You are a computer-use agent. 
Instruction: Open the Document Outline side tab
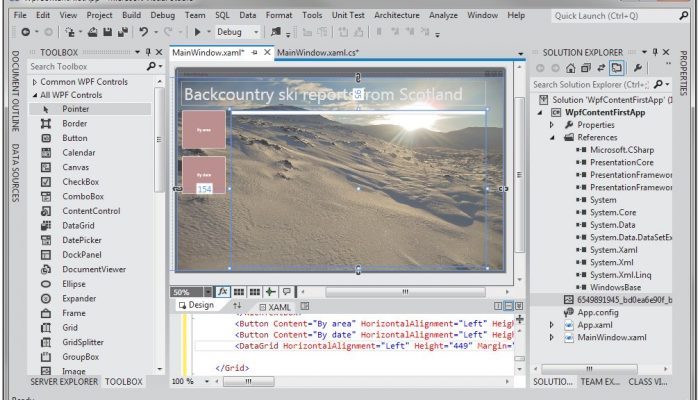coord(15,91)
